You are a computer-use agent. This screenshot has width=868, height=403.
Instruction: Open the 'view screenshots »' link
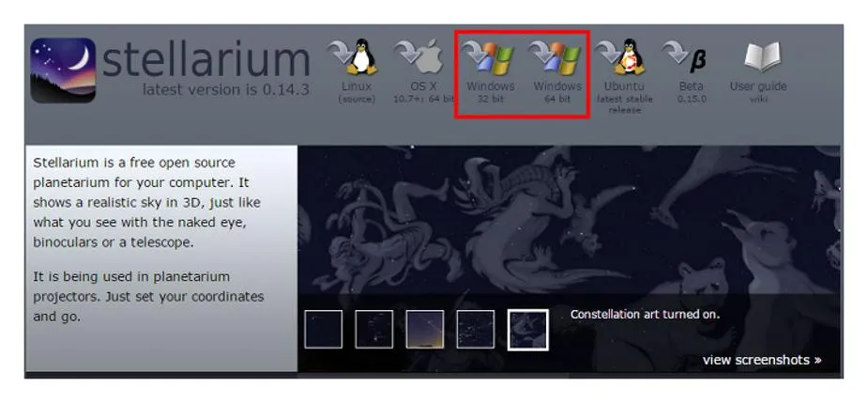(762, 360)
